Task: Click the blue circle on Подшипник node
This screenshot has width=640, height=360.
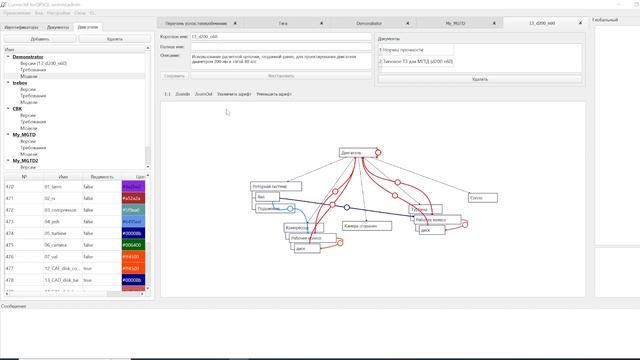Action: [x=290, y=209]
